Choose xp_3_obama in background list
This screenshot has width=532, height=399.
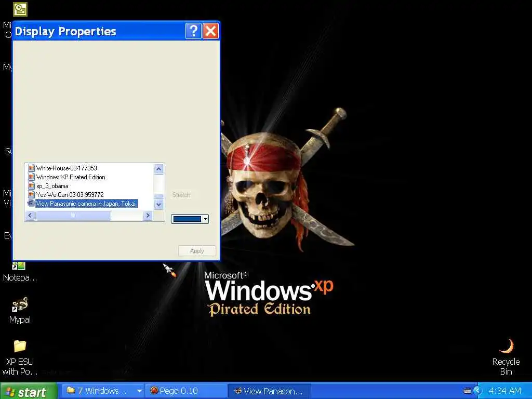[x=52, y=185]
